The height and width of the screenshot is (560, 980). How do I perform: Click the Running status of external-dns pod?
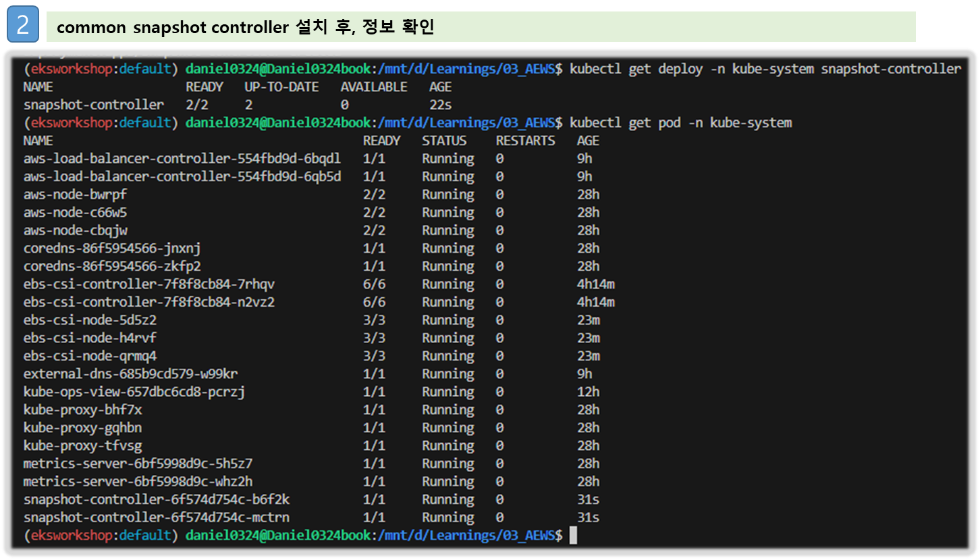pyautogui.click(x=448, y=374)
